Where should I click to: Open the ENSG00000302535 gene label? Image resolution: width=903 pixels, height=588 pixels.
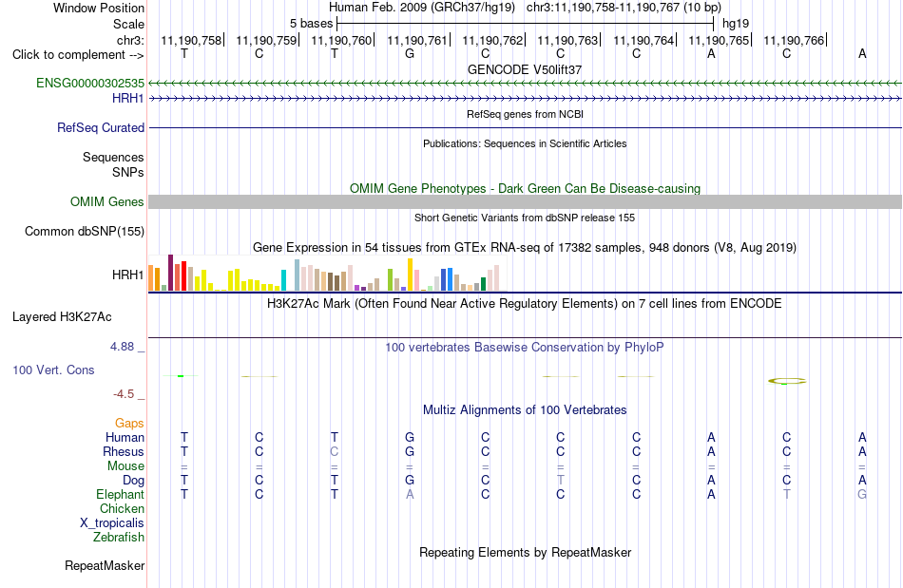pyautogui.click(x=90, y=83)
